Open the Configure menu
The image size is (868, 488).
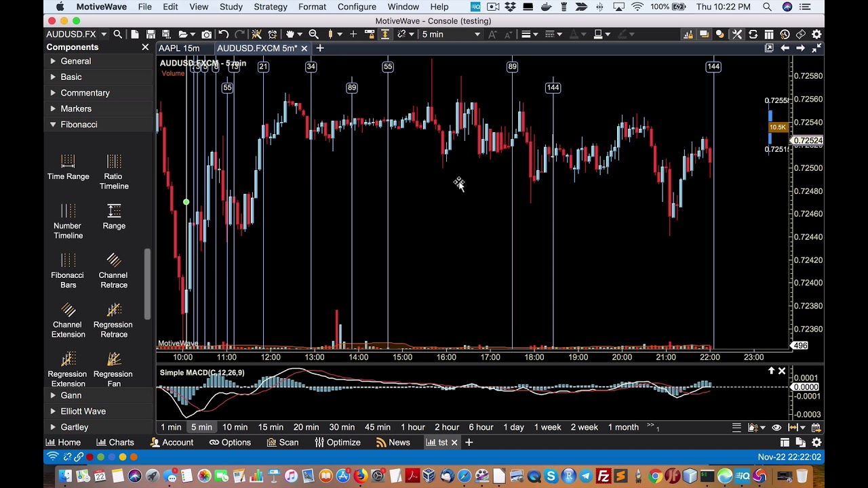tap(357, 7)
